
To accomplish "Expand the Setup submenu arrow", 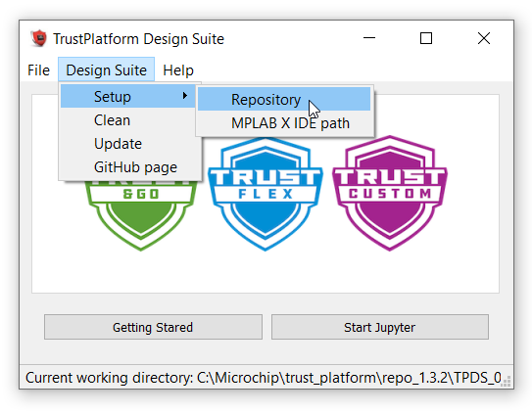I will point(184,96).
